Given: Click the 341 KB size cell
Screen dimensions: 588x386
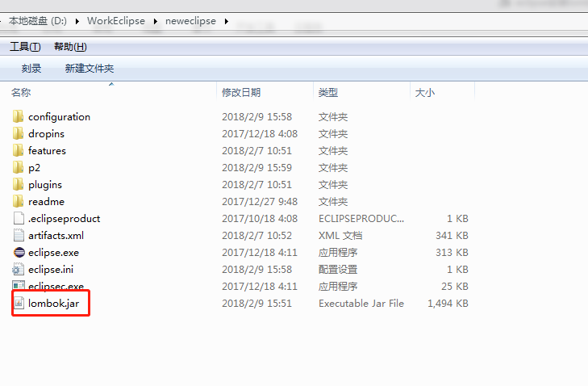Looking at the screenshot, I should [452, 236].
